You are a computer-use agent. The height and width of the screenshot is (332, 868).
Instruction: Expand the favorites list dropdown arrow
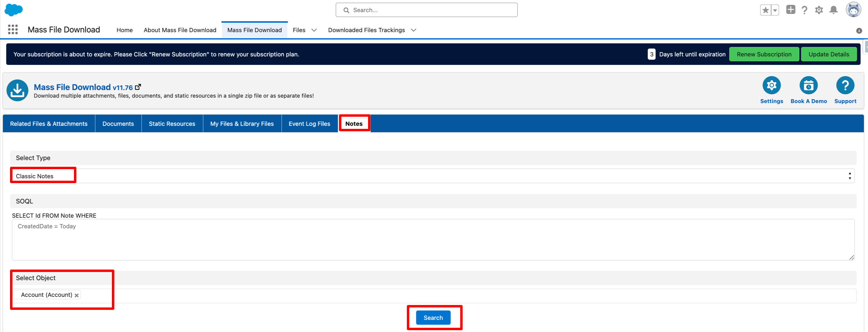coord(775,10)
